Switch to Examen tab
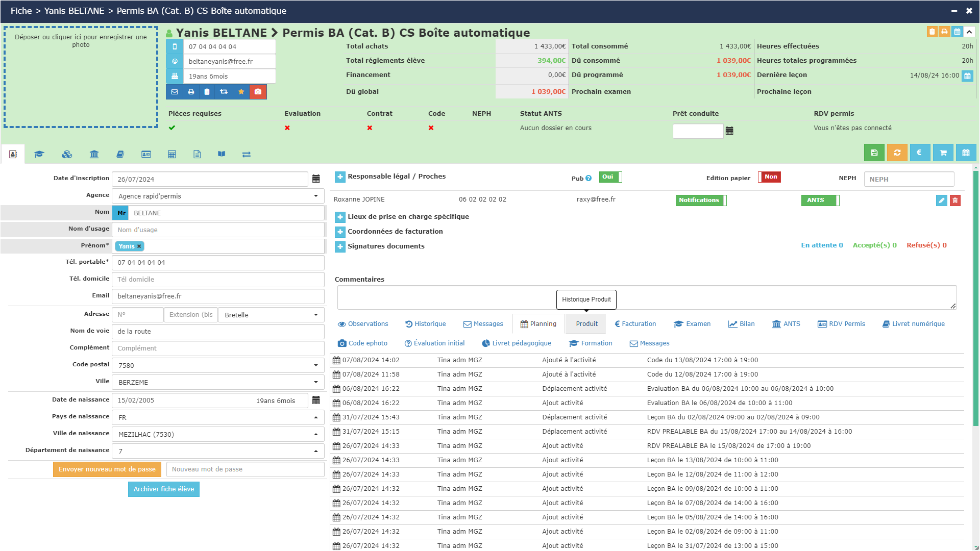Screen dimensions: 980x551 pyautogui.click(x=692, y=324)
